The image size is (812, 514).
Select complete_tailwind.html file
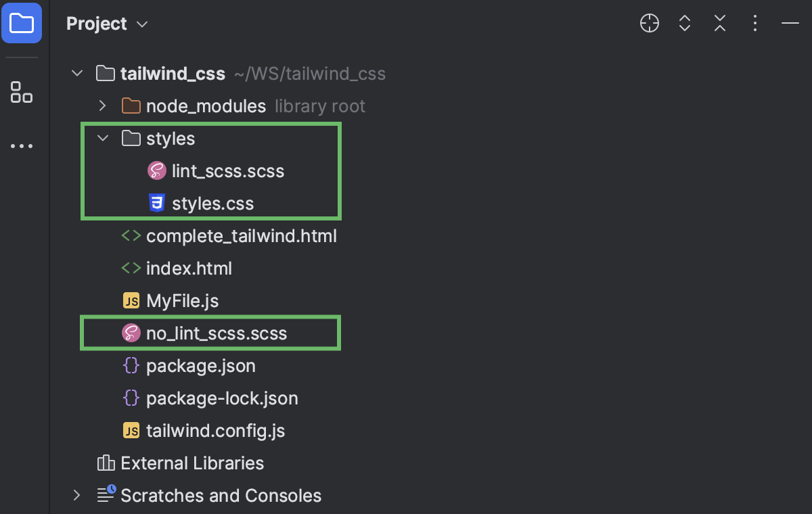242,235
